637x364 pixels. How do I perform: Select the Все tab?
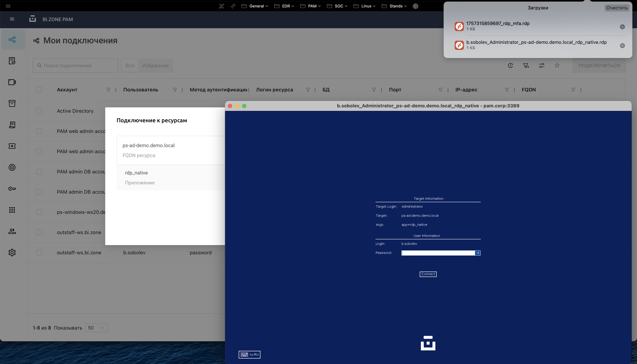pyautogui.click(x=130, y=65)
